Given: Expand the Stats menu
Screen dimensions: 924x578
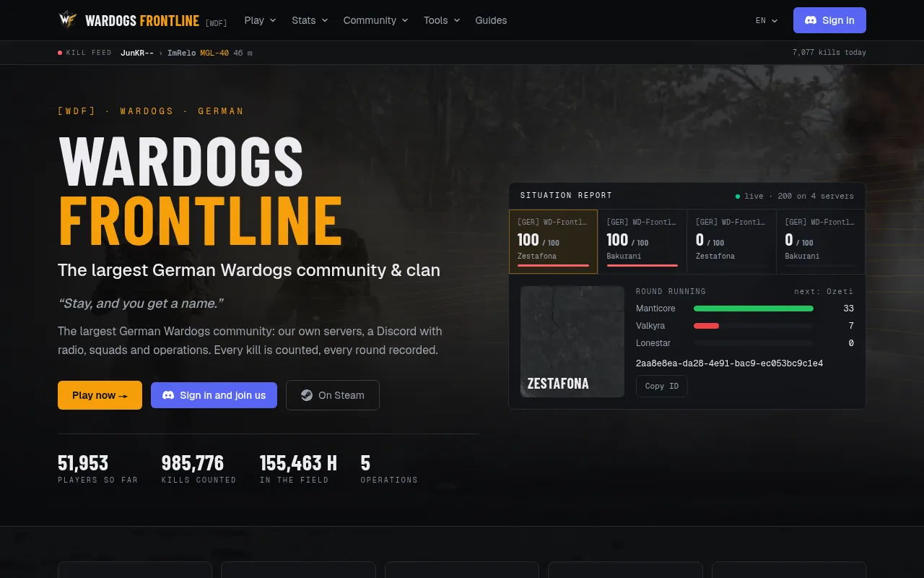Looking at the screenshot, I should click(310, 20).
